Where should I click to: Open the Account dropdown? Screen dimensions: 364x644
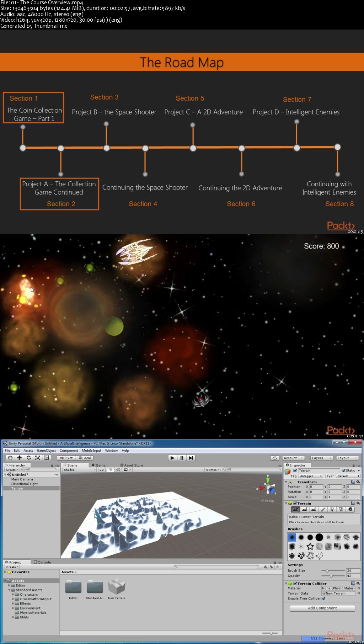coord(293,458)
